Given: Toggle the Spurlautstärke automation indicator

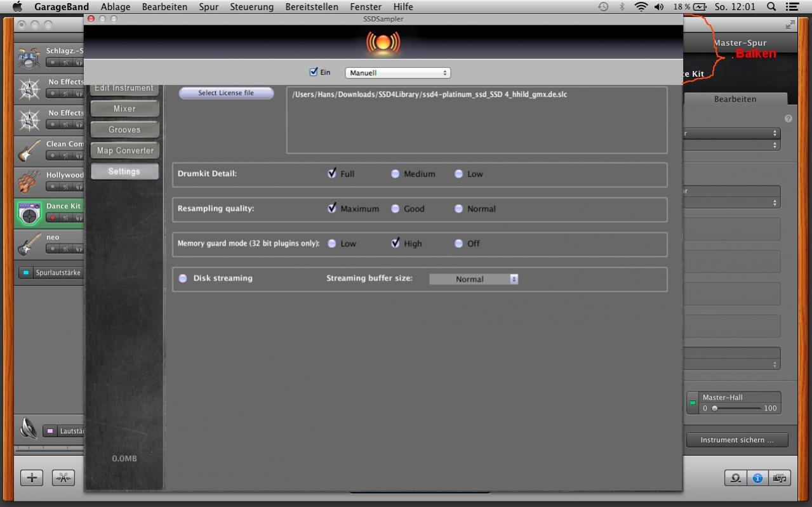Looking at the screenshot, I should pyautogui.click(x=25, y=273).
